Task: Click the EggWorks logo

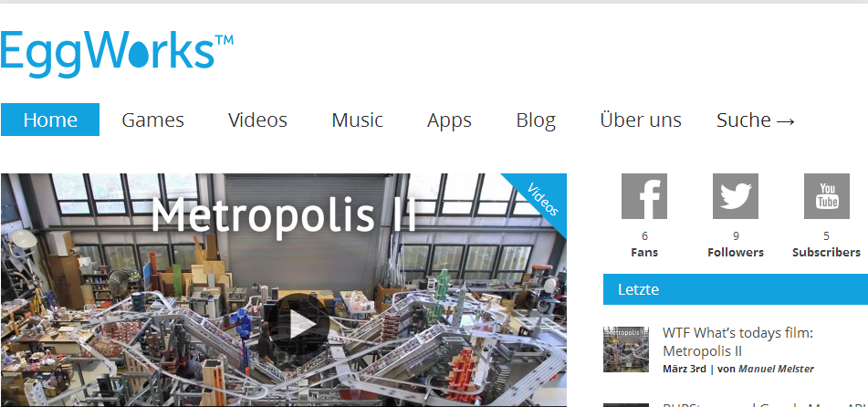Action: tap(117, 53)
